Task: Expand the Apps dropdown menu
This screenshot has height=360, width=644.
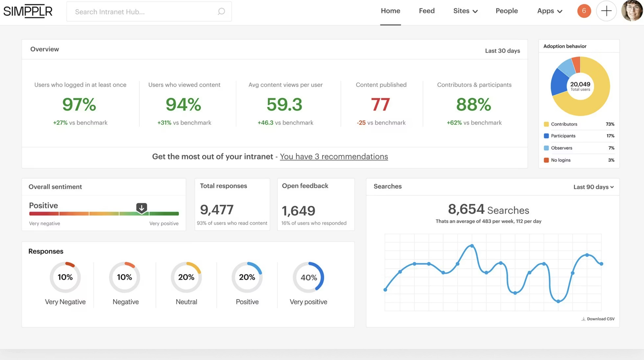Action: (x=549, y=11)
